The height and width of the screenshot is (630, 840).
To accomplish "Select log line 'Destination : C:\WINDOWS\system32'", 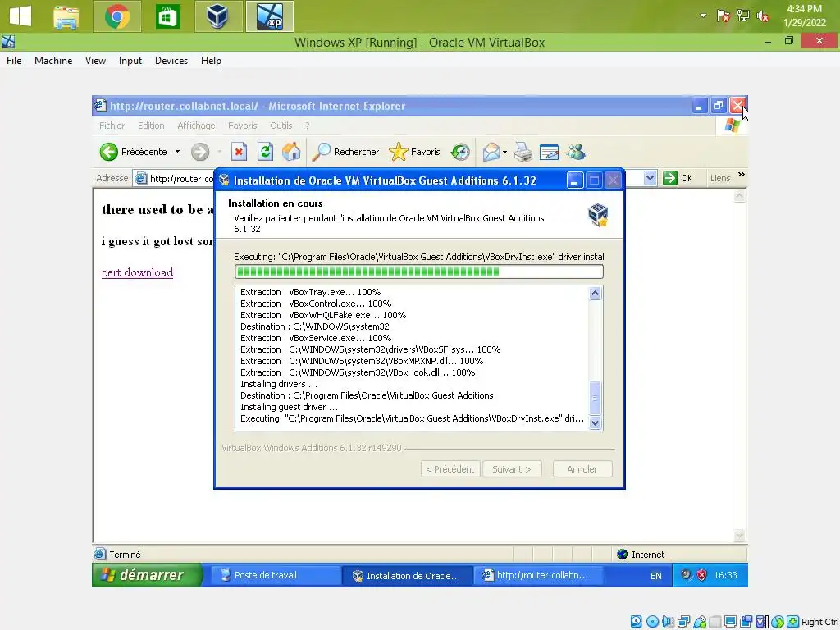I will click(315, 326).
